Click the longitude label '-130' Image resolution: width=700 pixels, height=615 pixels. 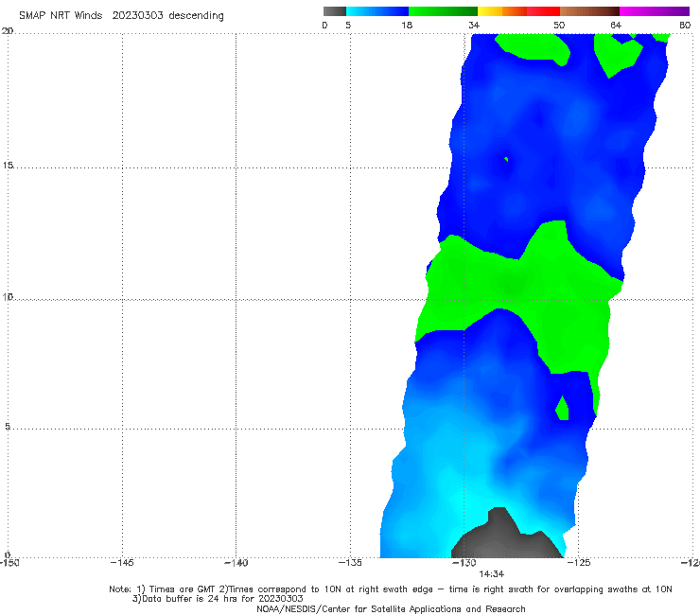(464, 563)
